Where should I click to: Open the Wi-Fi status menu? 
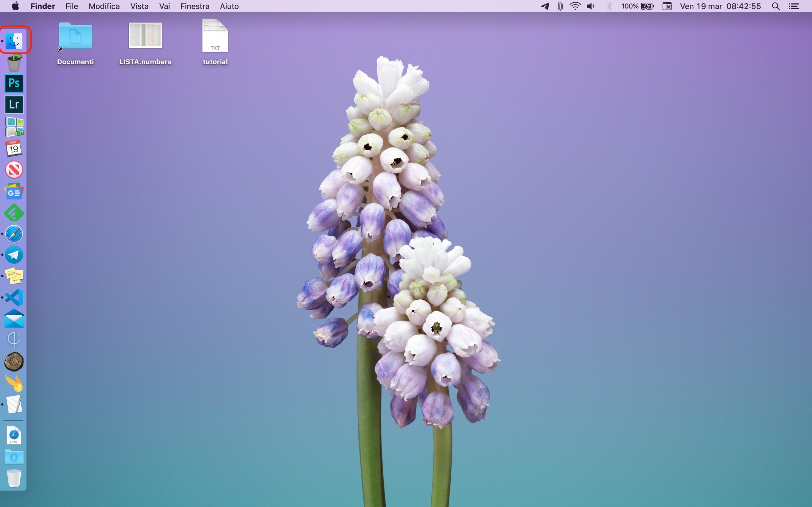(575, 6)
